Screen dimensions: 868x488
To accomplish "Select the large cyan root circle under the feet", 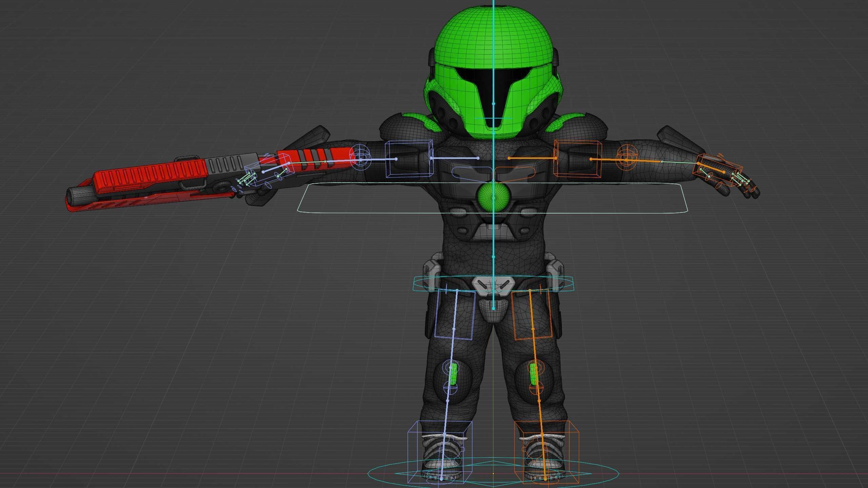I will tap(494, 473).
